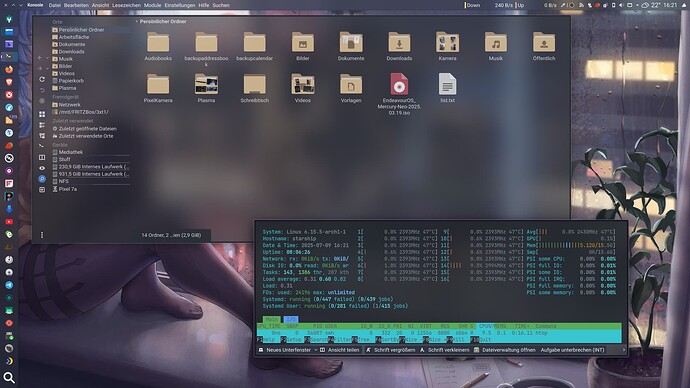Open the Bearbeiten menu
Viewport: 690px width, 388px height.
coord(76,5)
